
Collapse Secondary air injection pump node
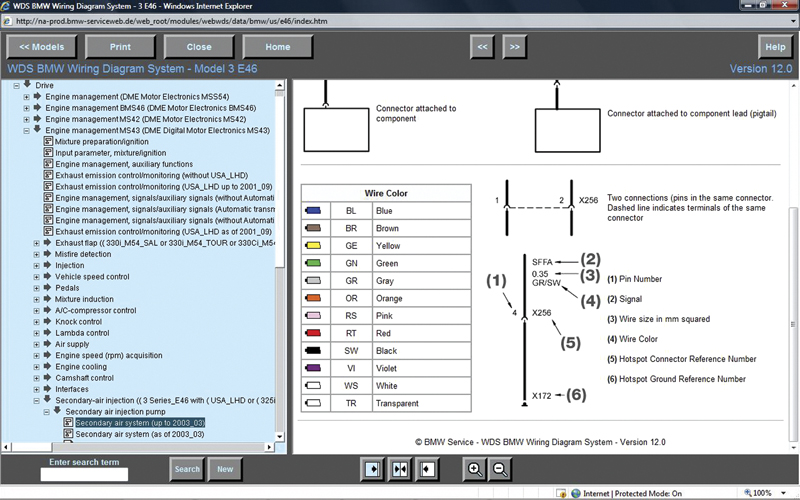click(46, 412)
